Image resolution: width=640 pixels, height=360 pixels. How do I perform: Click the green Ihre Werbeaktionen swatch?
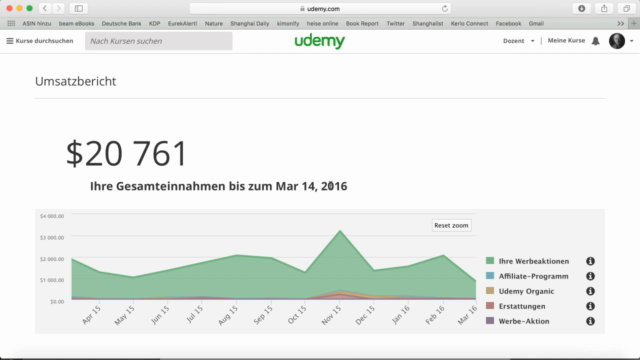click(x=490, y=260)
